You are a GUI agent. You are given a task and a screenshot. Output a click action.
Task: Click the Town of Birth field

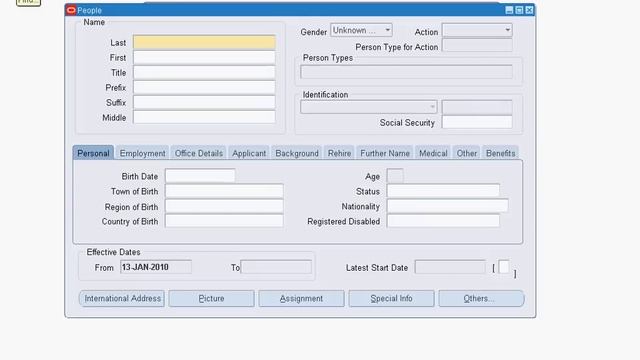(x=224, y=191)
